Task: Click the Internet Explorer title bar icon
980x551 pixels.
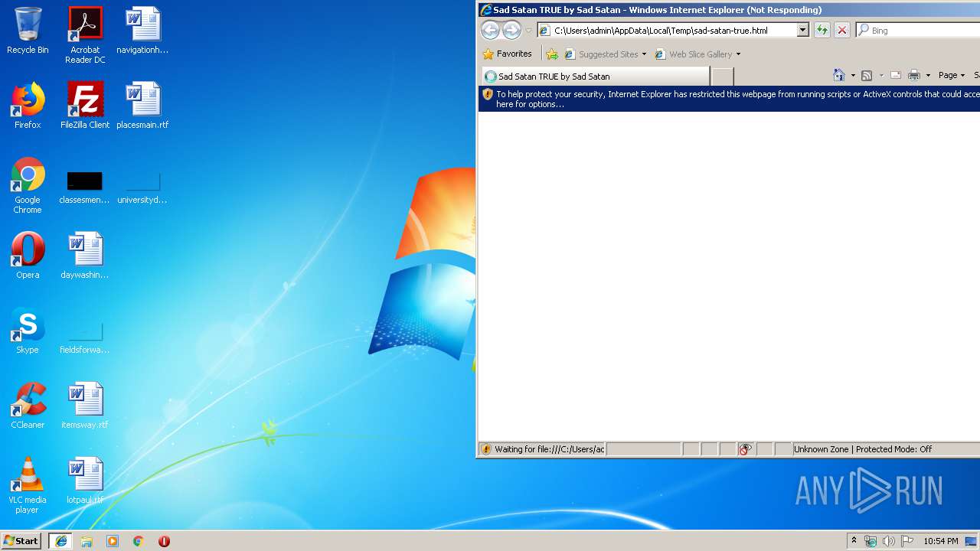Action: click(485, 10)
